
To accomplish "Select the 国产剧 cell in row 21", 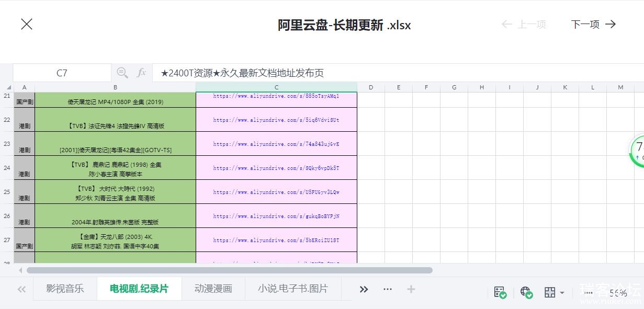I will pos(24,100).
